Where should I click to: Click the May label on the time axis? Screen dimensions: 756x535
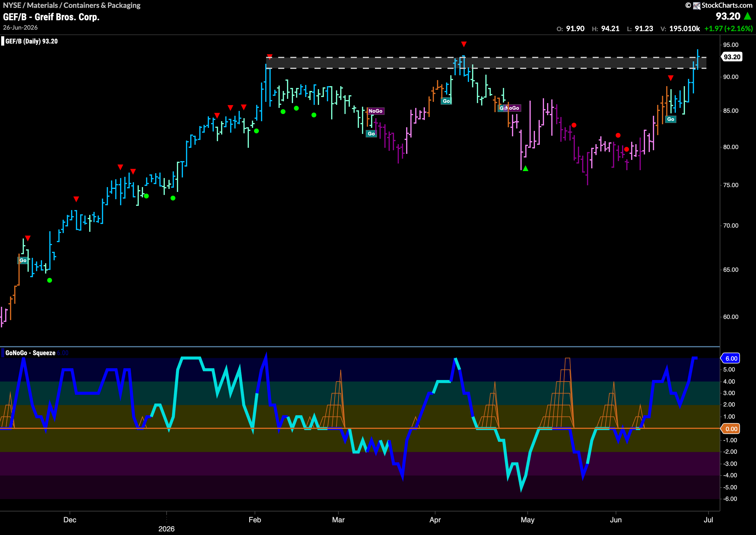528,520
